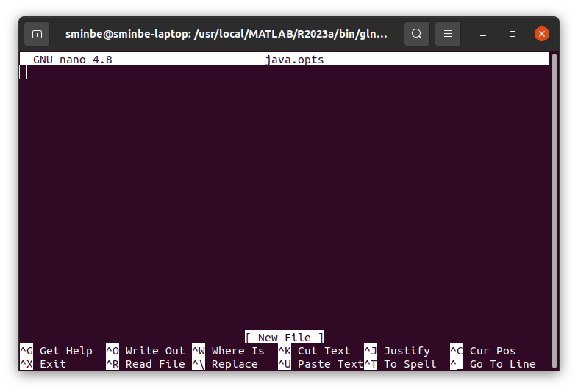The image size is (578, 392).
Task: Click the ^O Write Out shortcut
Action: [x=146, y=351]
